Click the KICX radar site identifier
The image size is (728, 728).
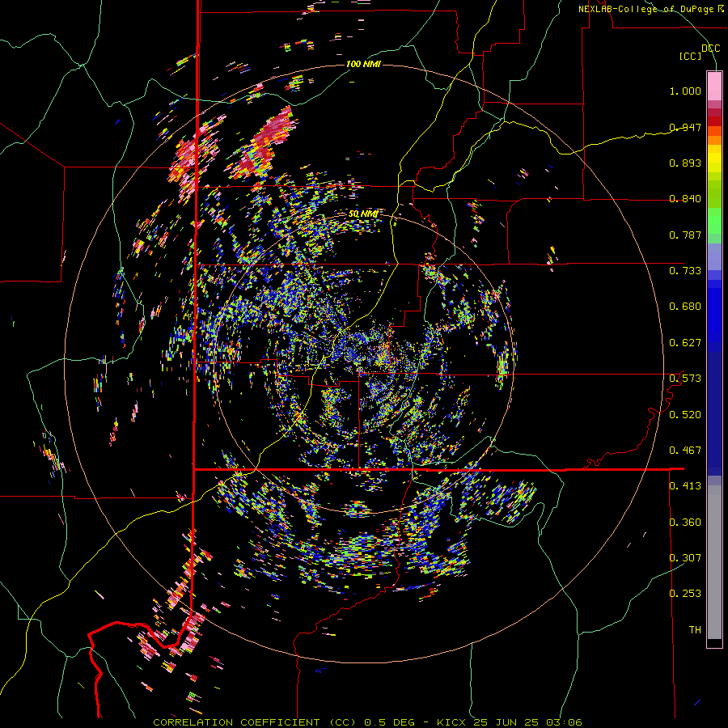tap(451, 722)
